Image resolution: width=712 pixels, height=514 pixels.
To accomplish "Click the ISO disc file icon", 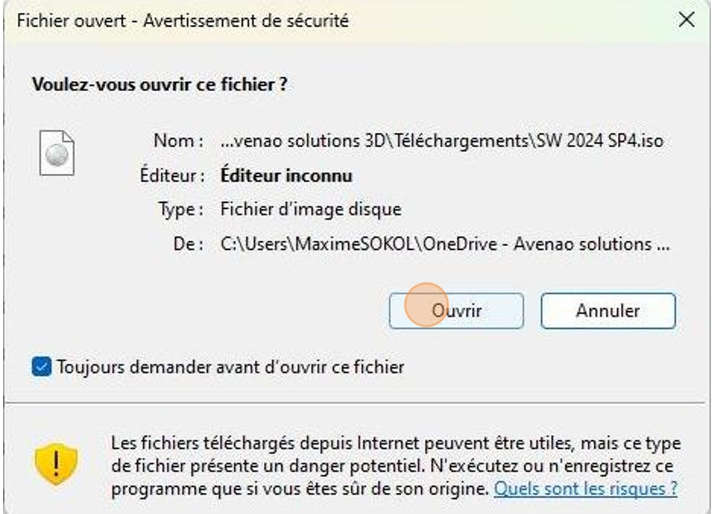I will 57,153.
